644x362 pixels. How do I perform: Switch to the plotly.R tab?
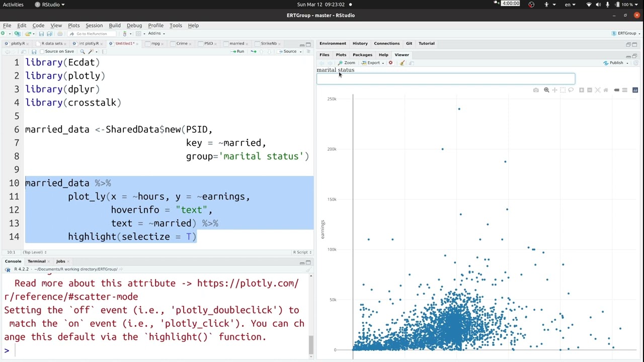click(18, 44)
